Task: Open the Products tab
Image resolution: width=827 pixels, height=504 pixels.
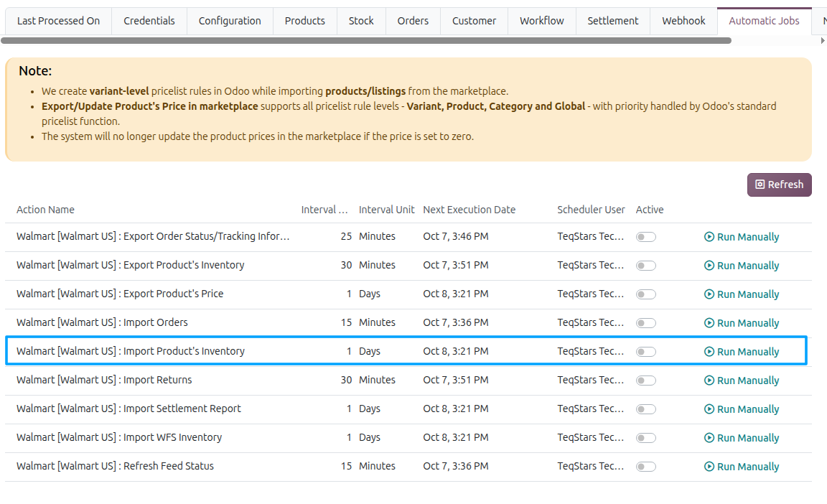Action: pyautogui.click(x=305, y=21)
